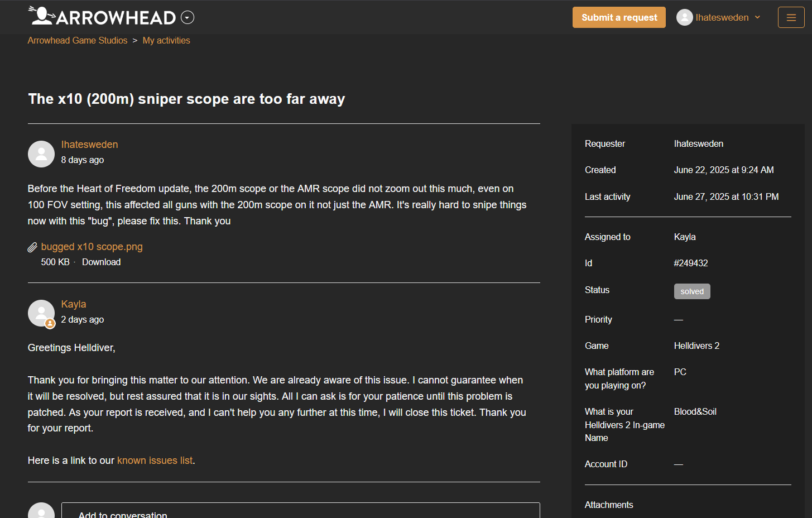Image resolution: width=812 pixels, height=518 pixels.
Task: Click the '8 days ago' timestamp
Action: click(83, 160)
